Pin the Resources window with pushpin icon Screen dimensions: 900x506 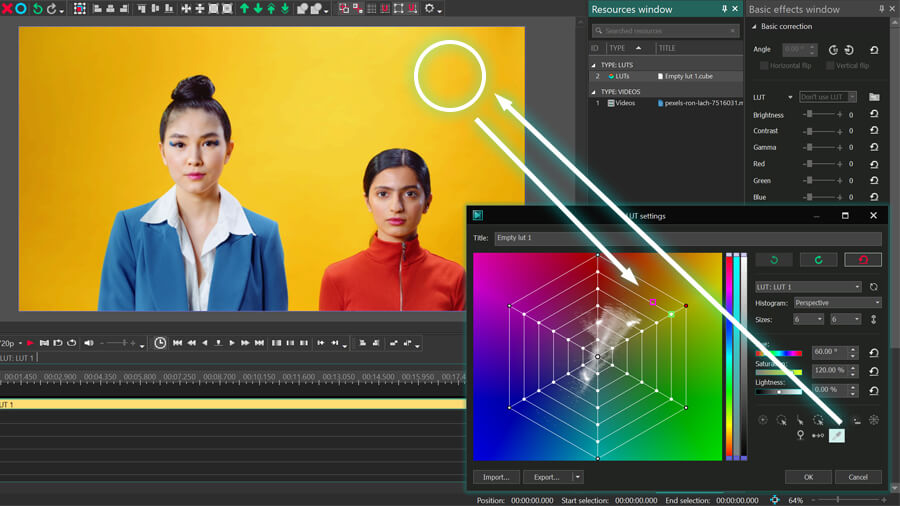coord(724,9)
